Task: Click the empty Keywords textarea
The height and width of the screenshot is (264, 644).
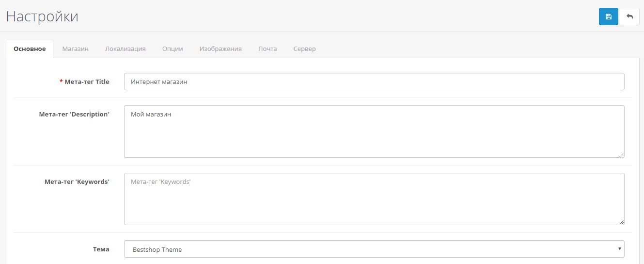Action: (x=374, y=198)
